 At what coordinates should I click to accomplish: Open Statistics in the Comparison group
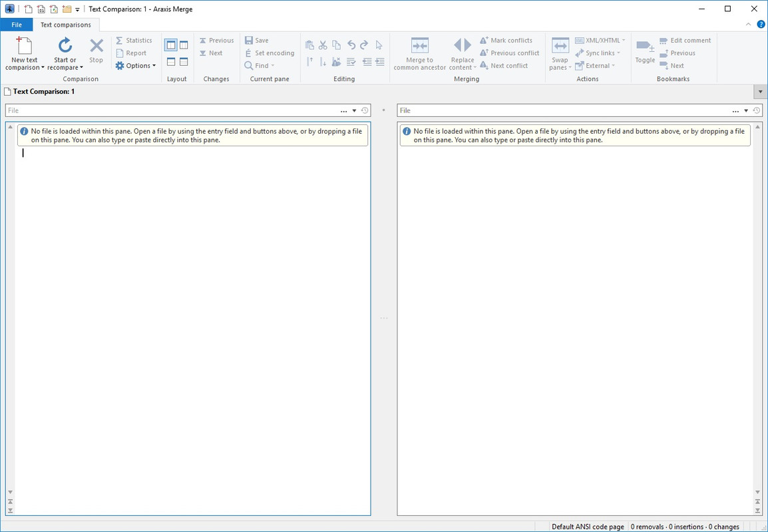click(134, 40)
